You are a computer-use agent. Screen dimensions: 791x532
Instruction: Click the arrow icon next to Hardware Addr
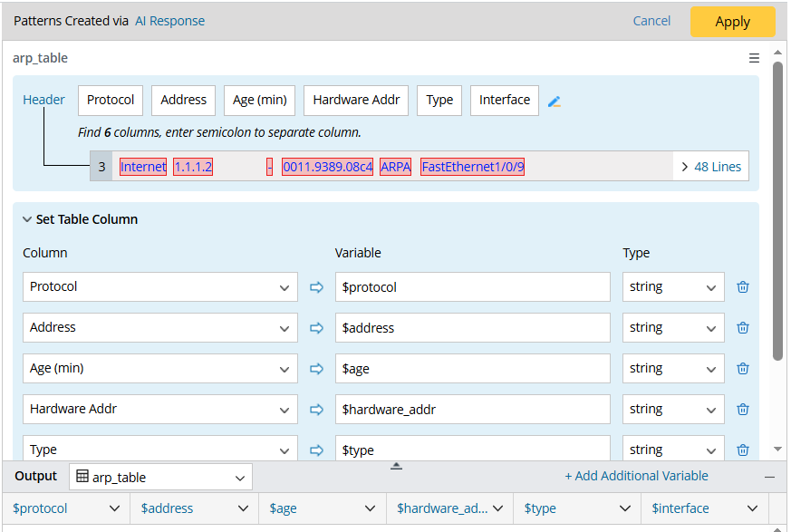316,410
